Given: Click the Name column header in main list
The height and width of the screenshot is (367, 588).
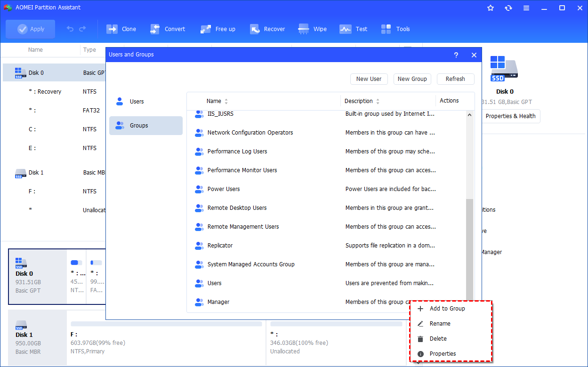Looking at the screenshot, I should pos(35,50).
